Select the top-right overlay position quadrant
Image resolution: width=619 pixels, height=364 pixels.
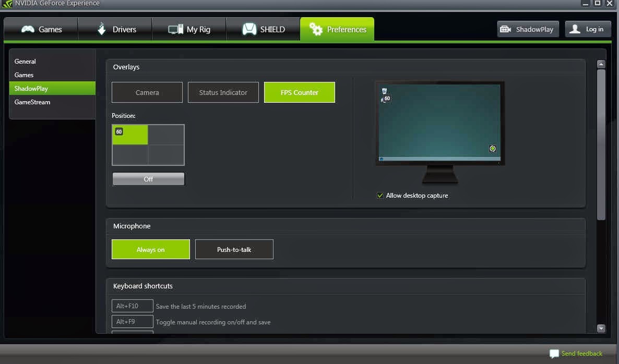166,135
